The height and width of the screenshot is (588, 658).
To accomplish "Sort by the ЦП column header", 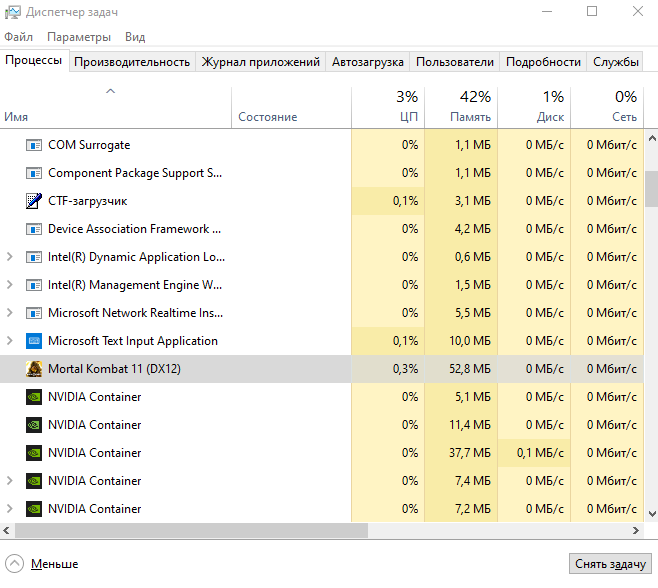I will [388, 107].
